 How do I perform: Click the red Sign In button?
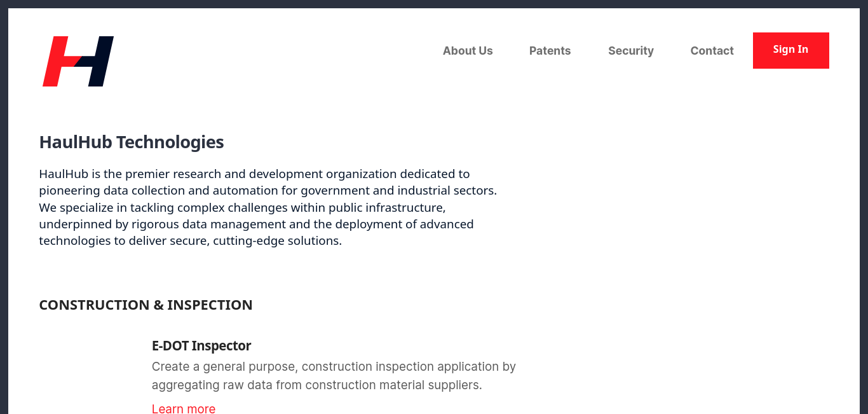point(791,50)
